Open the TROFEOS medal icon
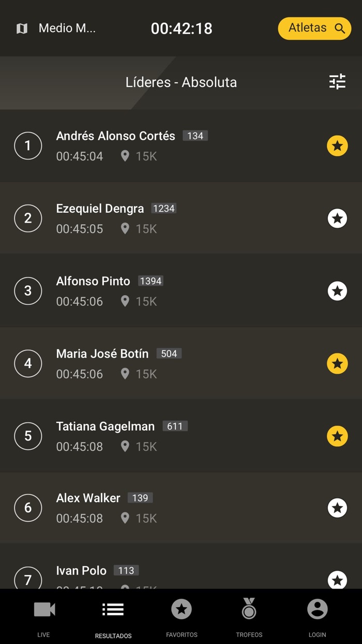 [249, 609]
